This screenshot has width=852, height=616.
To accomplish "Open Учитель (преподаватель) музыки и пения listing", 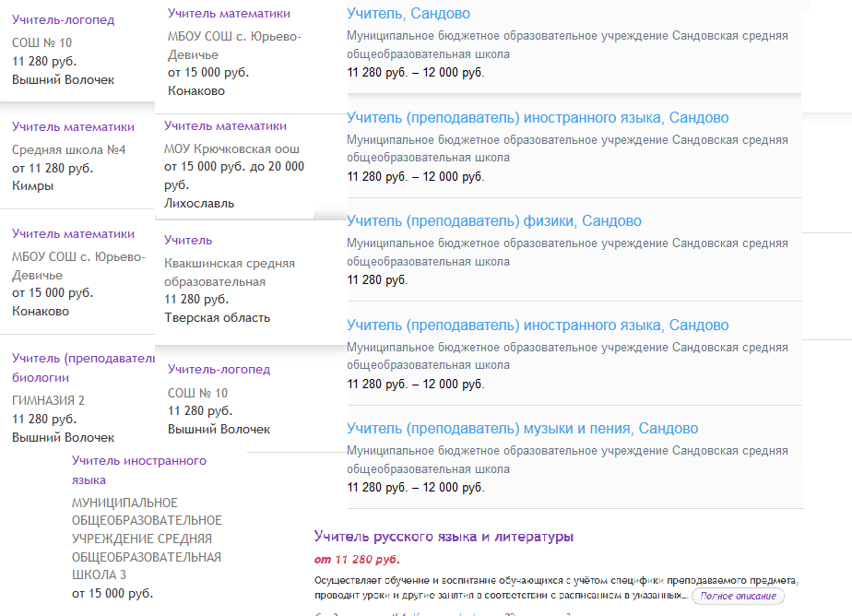I will [522, 429].
